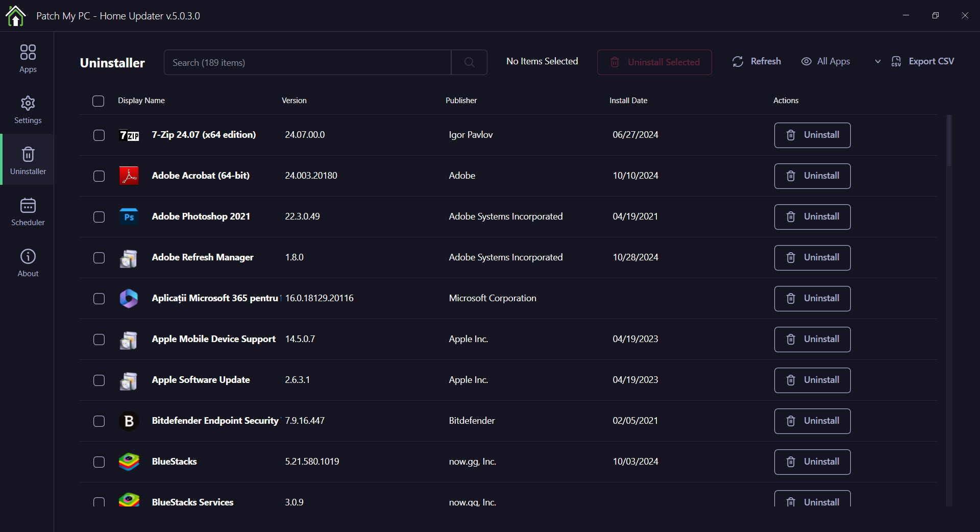Click the Apple Software Update icon
This screenshot has width=980, height=532.
coord(129,381)
